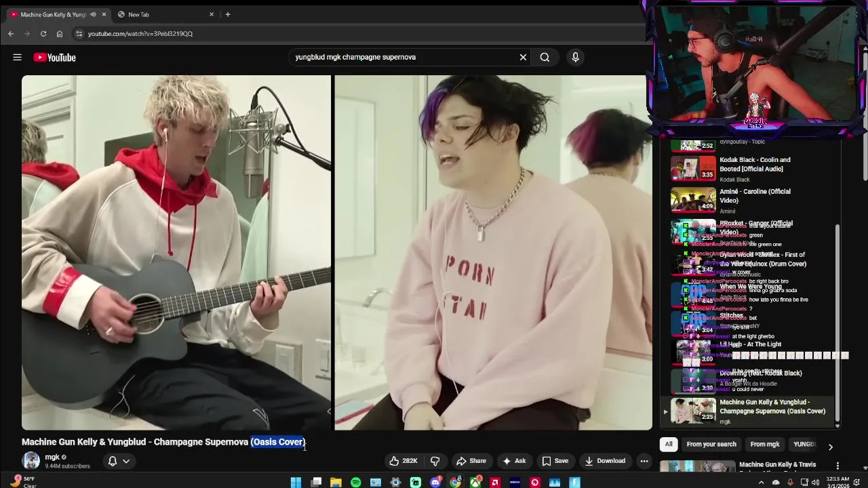Viewport: 868px width, 488px height.
Task: Open Xbox app from the taskbar
Action: [475, 483]
